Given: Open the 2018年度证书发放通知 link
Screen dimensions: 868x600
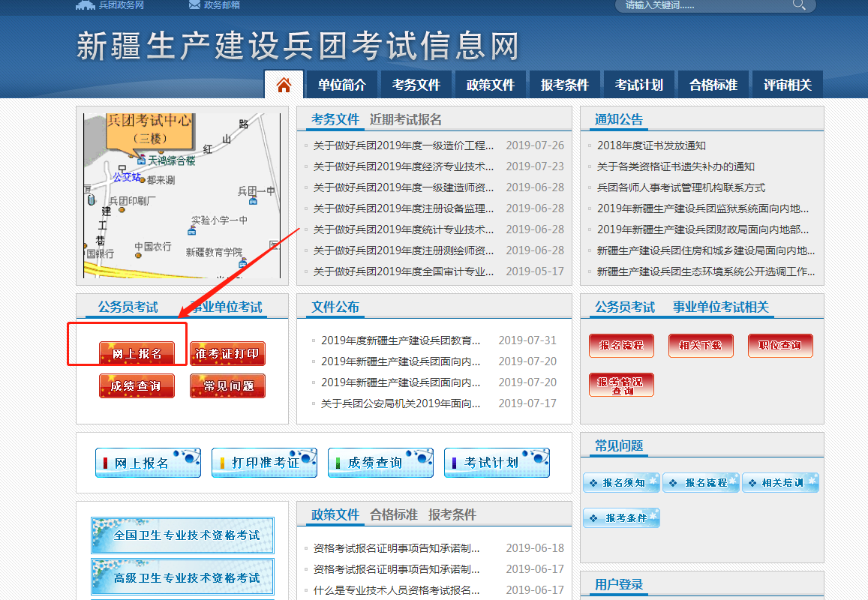Looking at the screenshot, I should 651,145.
